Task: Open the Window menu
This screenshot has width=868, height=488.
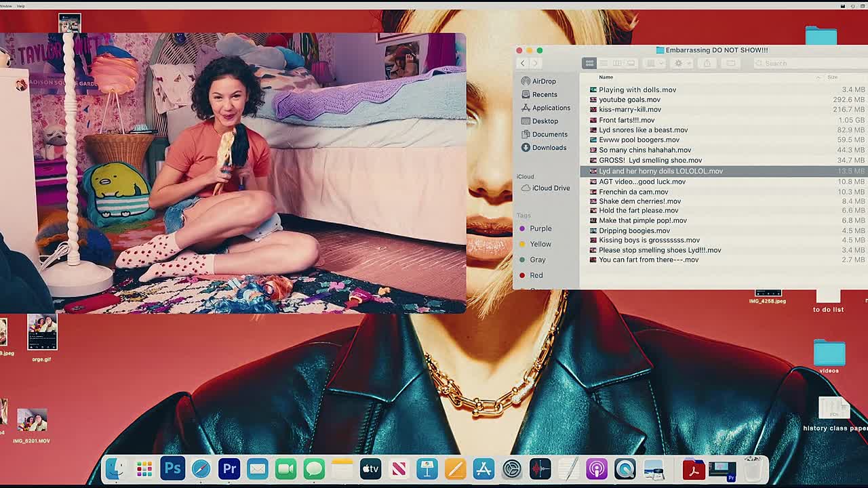Action: 6,6
